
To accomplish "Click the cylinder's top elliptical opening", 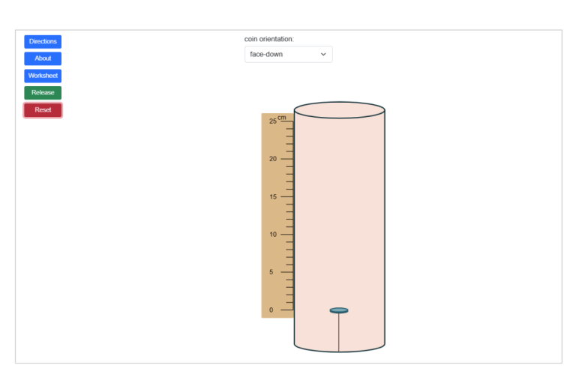I will tap(339, 110).
